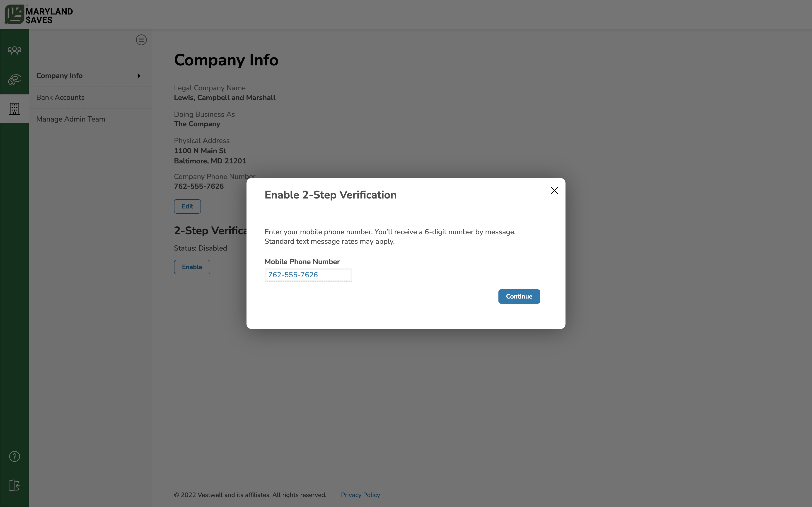Viewport: 812px width, 507px height.
Task: Click the Edit company info button
Action: (x=187, y=206)
